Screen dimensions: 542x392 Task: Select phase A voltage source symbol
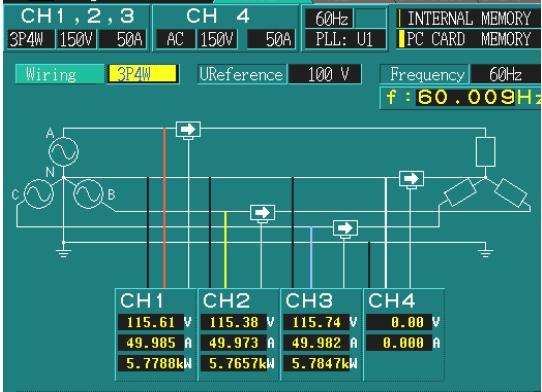point(64,152)
